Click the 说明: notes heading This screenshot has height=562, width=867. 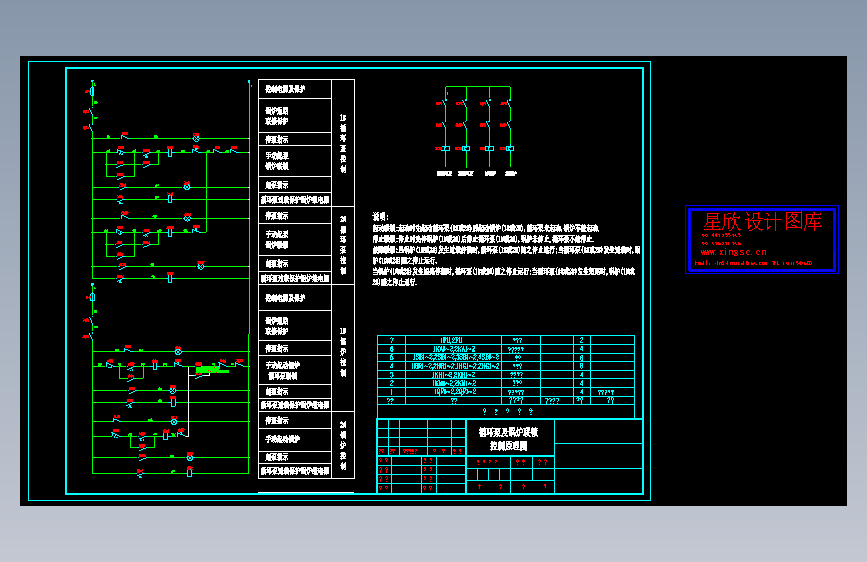(380, 216)
